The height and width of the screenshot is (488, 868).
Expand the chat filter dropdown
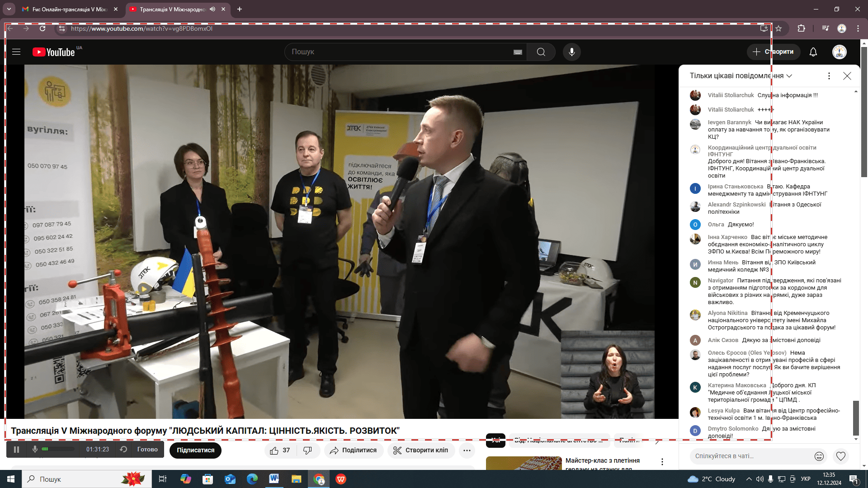tap(789, 76)
